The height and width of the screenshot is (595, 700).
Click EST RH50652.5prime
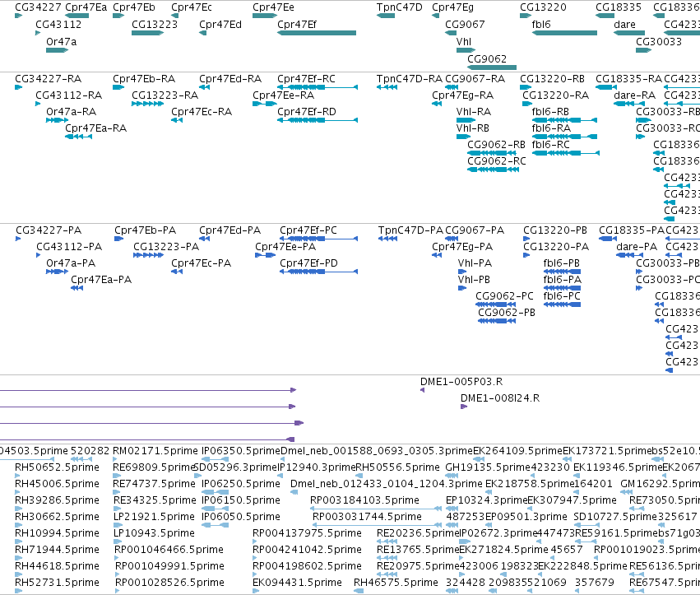point(18,476)
